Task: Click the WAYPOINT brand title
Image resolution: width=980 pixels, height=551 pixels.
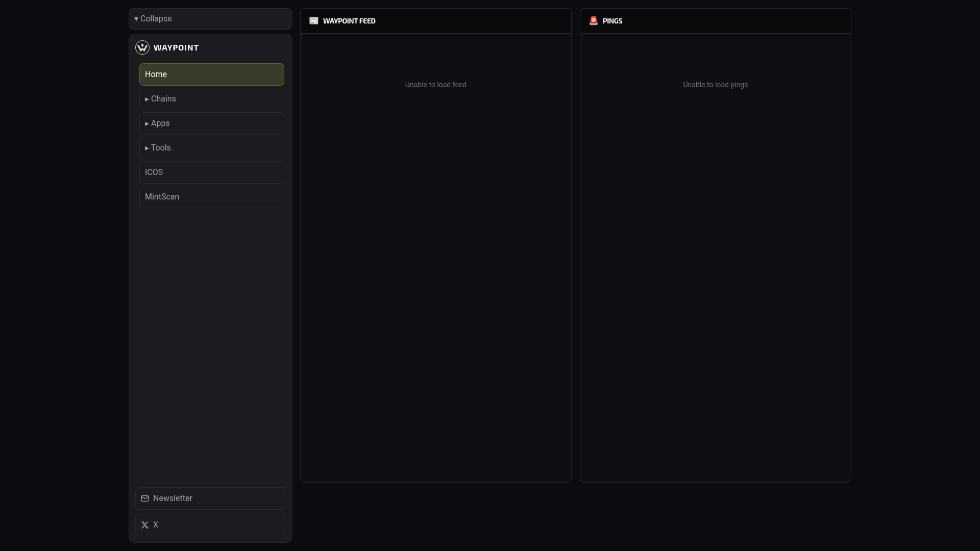Action: tap(176, 47)
